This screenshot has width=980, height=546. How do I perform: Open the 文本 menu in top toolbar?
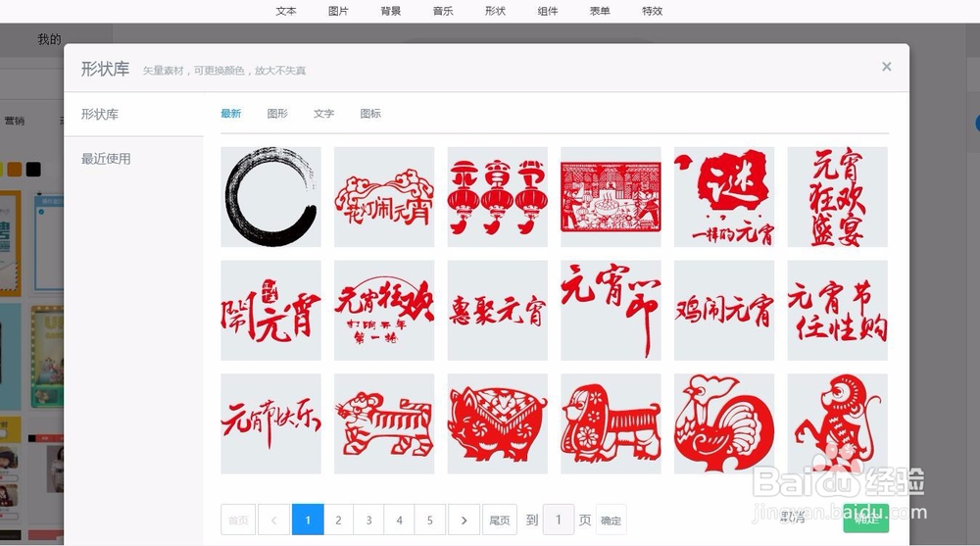click(286, 11)
